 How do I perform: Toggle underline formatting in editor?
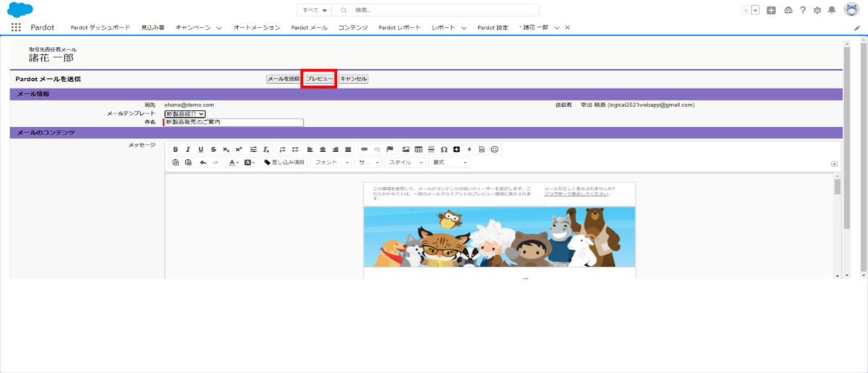pyautogui.click(x=200, y=150)
